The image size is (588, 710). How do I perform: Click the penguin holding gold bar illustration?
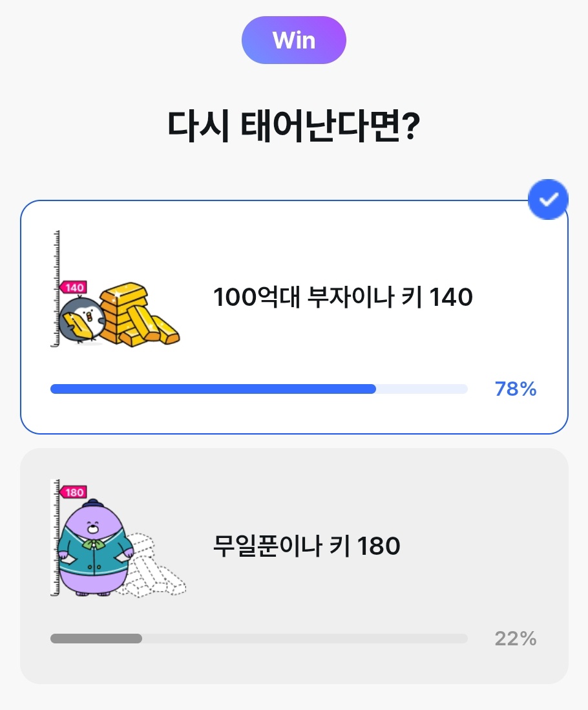pos(82,319)
